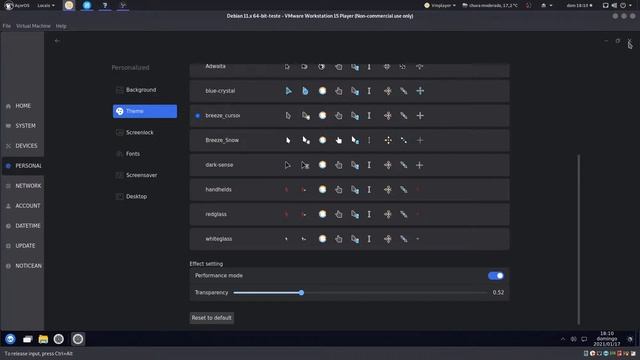Click blue-crystal crosshair plus icon

coord(420,91)
